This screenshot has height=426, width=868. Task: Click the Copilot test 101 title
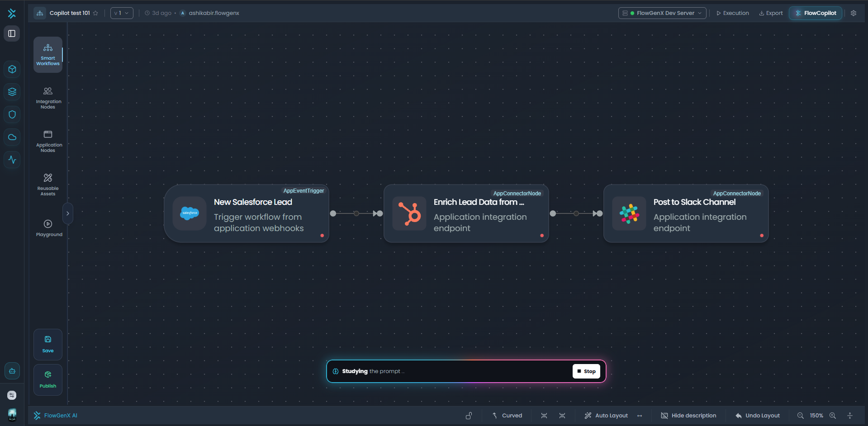click(x=70, y=13)
